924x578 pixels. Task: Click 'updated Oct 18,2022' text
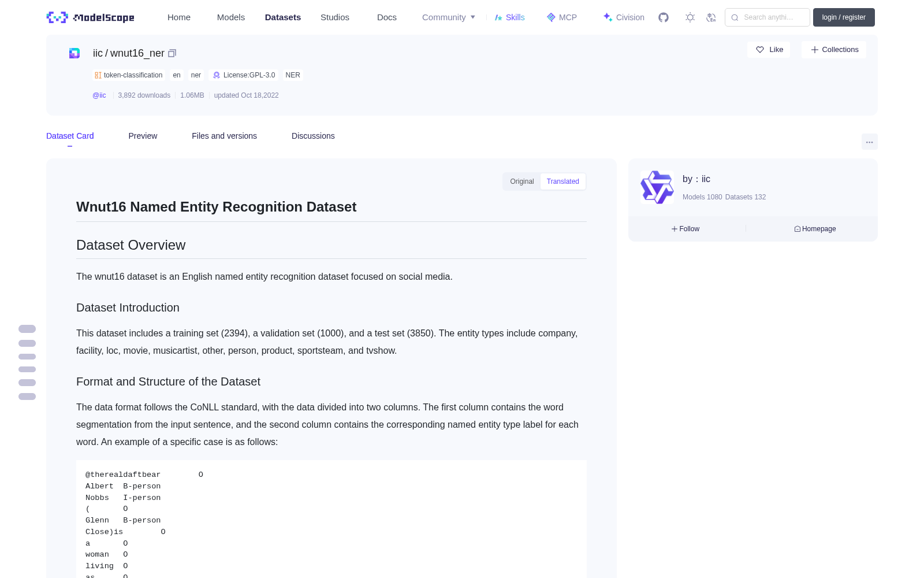[246, 95]
